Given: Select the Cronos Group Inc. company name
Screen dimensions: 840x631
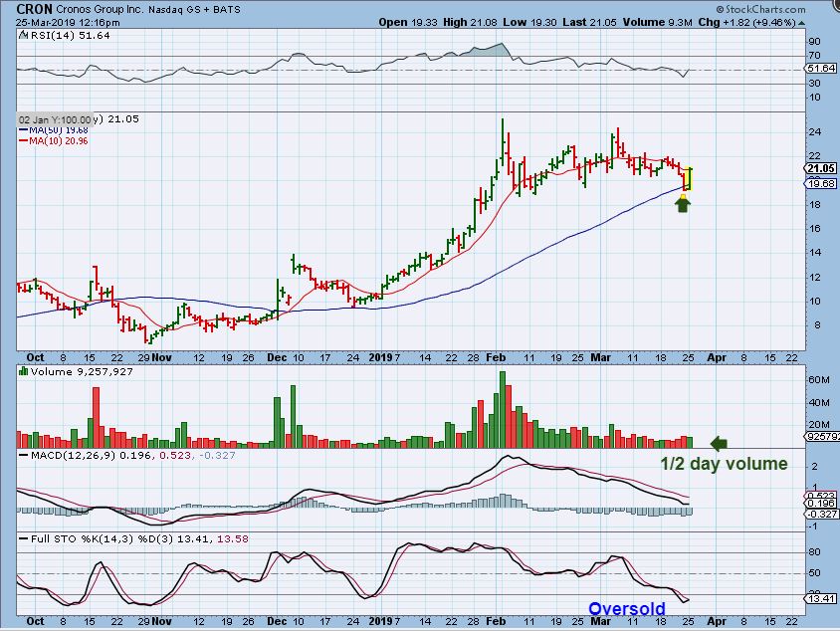Looking at the screenshot, I should click(x=100, y=9).
